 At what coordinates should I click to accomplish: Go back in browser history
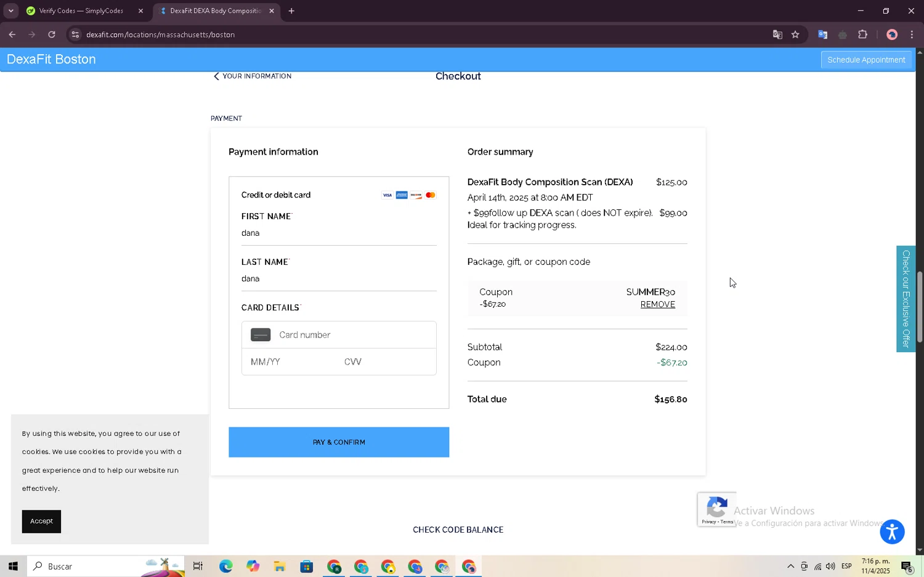[x=12, y=34]
